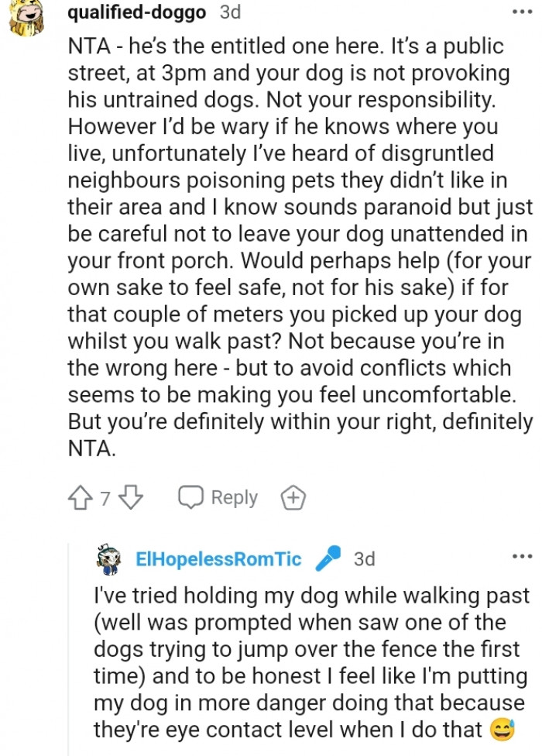Click qualified-doggo's profile avatar
The height and width of the screenshot is (756, 542).
tap(23, 15)
